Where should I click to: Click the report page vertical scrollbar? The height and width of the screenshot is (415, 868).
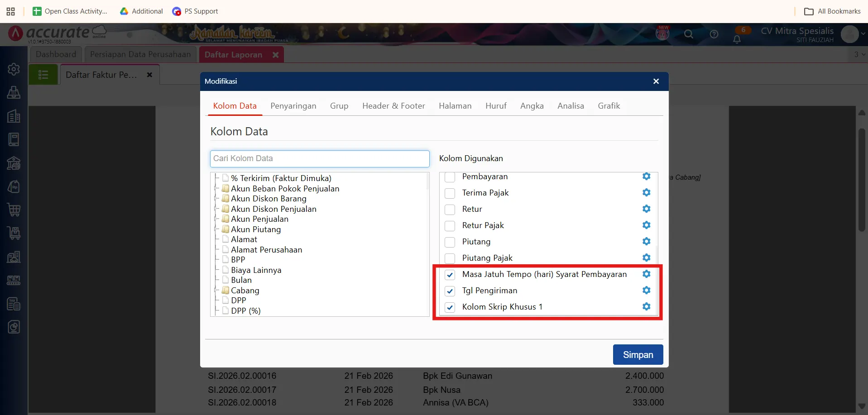(862, 181)
